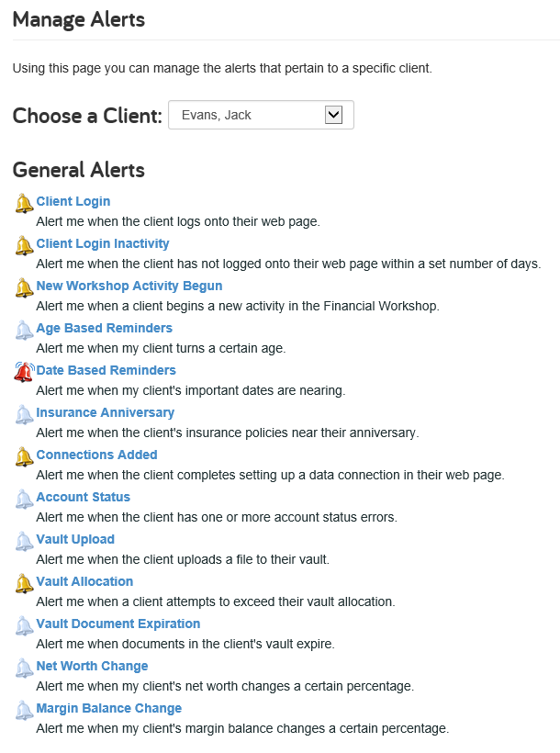Click the grey bell beside Margin Balance Change

(x=24, y=710)
